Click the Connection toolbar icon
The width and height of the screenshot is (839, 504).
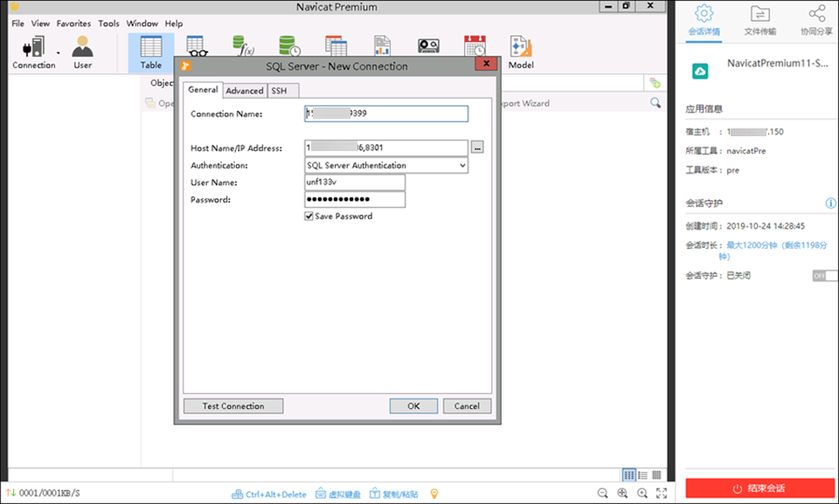(33, 52)
